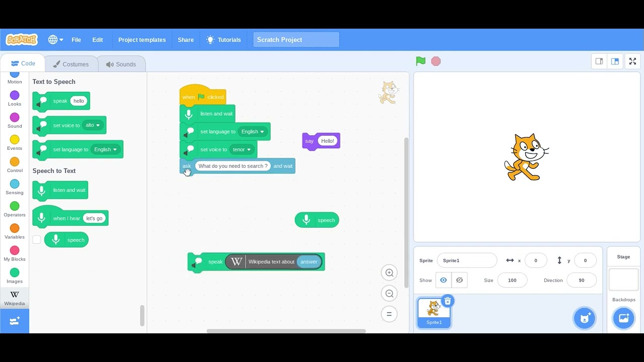The height and width of the screenshot is (362, 644).
Task: Show the sprite with eye icon
Action: (443, 280)
